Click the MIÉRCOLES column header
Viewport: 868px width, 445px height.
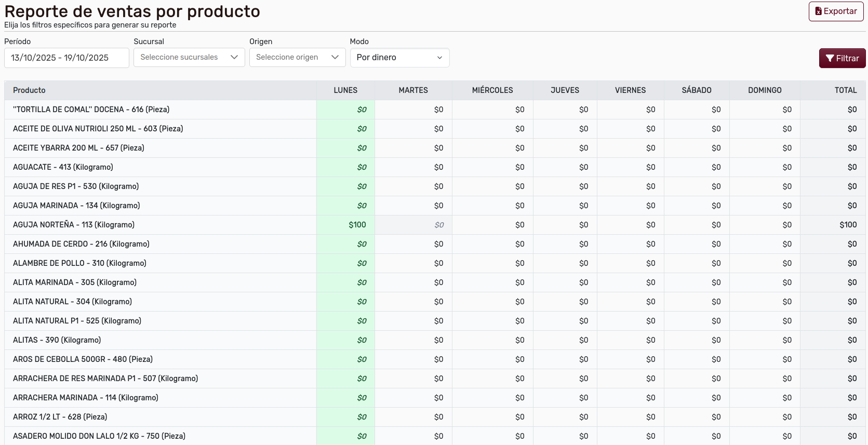[x=492, y=90]
